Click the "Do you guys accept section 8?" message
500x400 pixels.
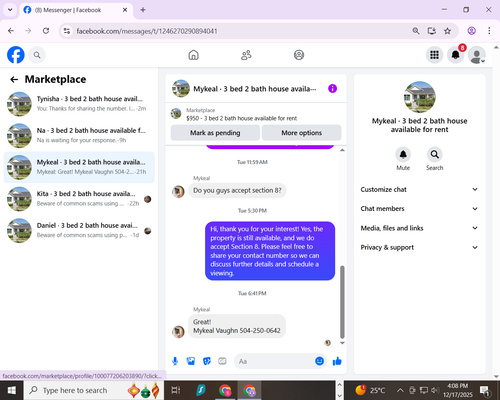click(x=237, y=190)
